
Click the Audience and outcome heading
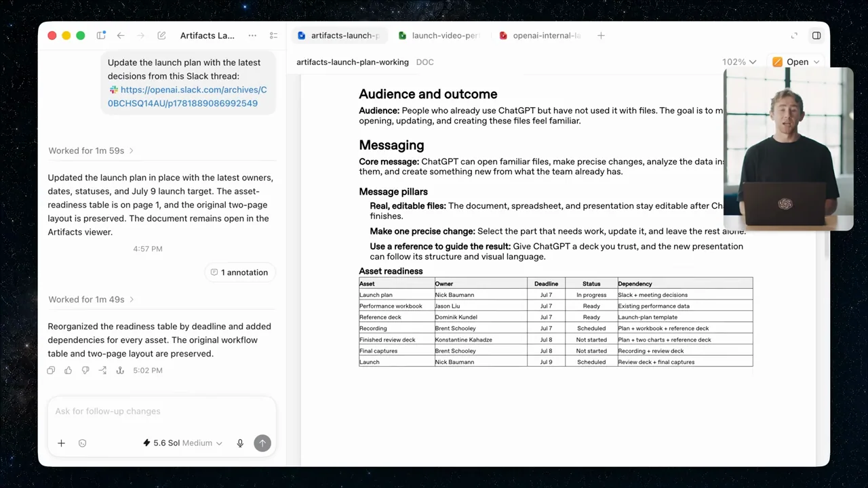point(428,94)
